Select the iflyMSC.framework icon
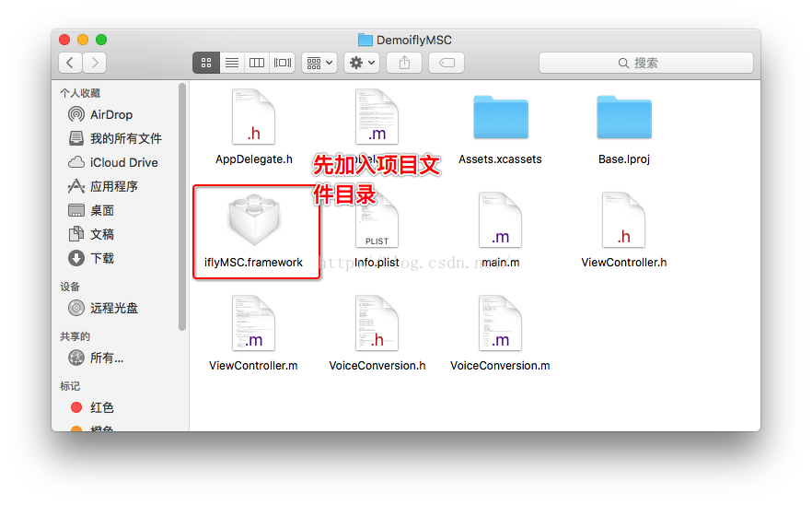Image resolution: width=812 pixels, height=505 pixels. (254, 220)
